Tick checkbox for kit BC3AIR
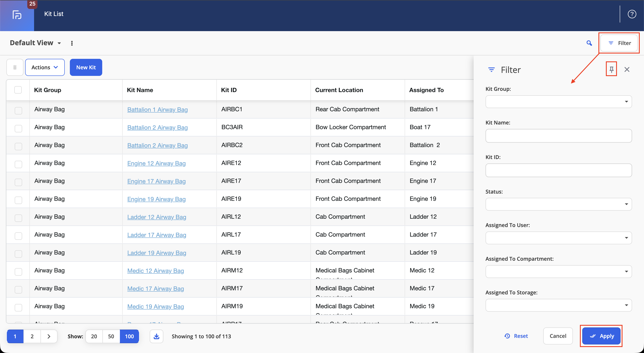 click(x=18, y=128)
